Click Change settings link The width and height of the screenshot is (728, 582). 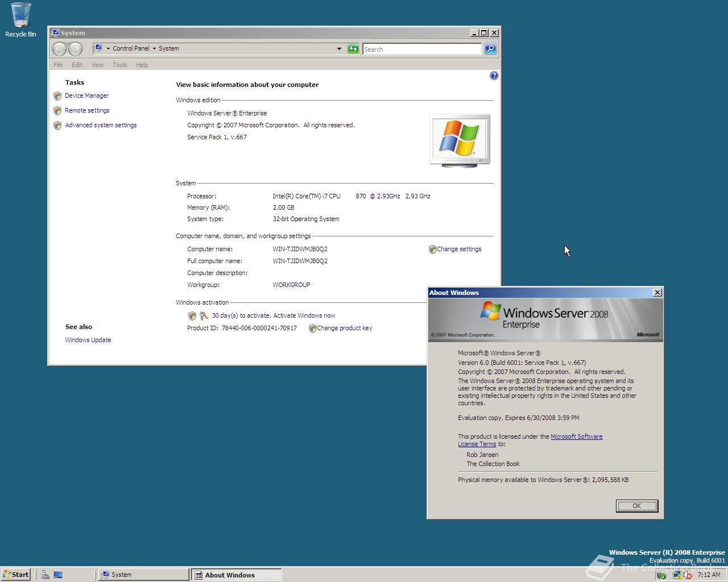[459, 250]
